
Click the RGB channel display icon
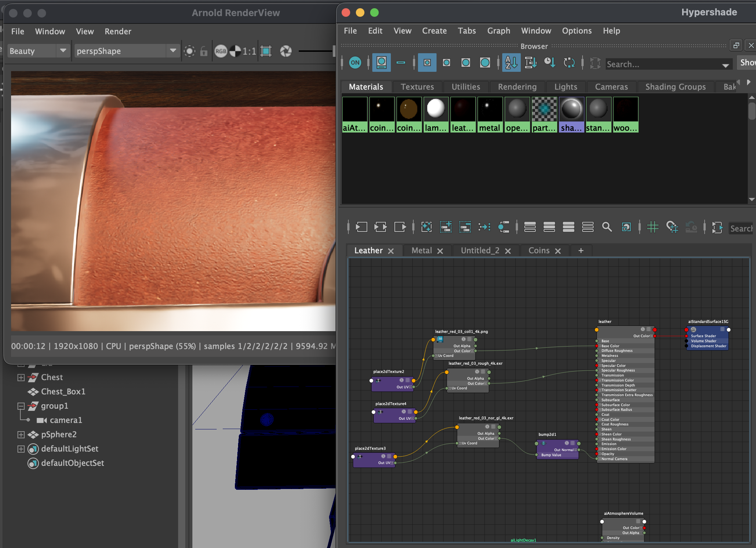click(x=221, y=51)
